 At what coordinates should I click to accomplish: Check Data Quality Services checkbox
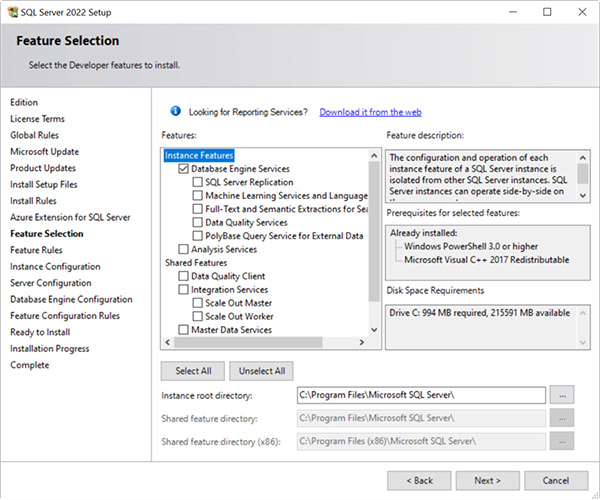tap(197, 222)
